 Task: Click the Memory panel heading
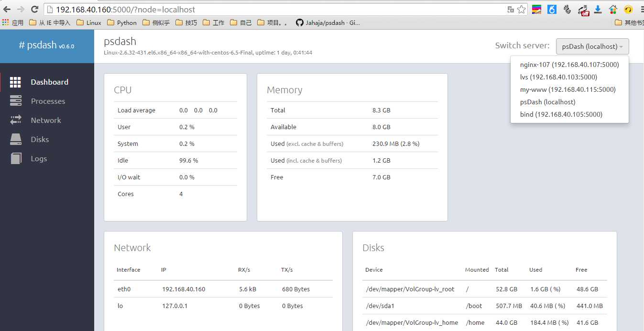click(284, 90)
